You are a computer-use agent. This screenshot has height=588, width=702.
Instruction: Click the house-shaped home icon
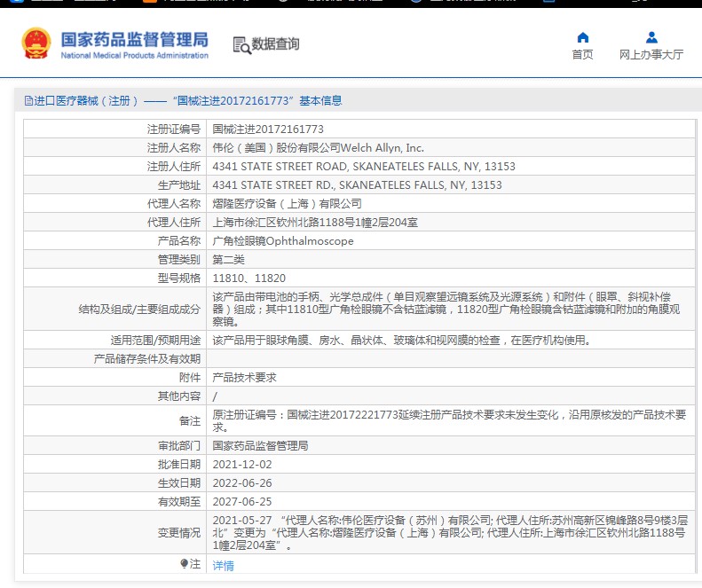click(582, 37)
